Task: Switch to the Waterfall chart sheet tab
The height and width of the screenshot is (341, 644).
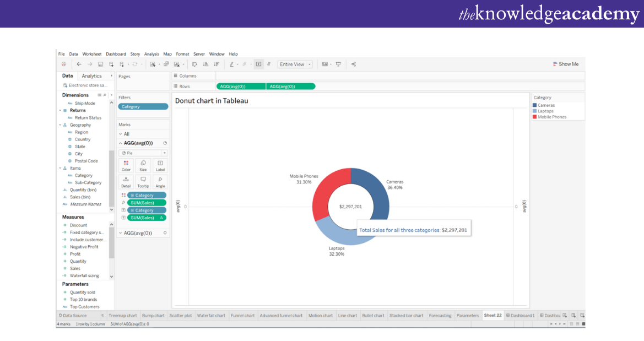Action: tap(212, 316)
